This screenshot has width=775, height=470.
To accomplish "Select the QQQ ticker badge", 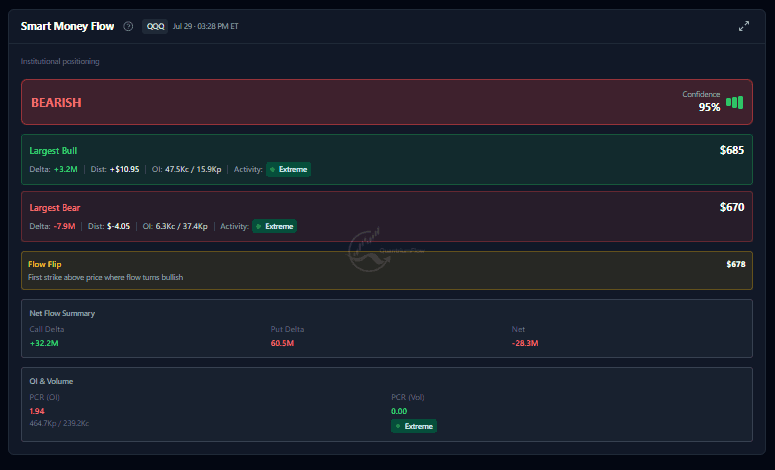I will pyautogui.click(x=155, y=26).
